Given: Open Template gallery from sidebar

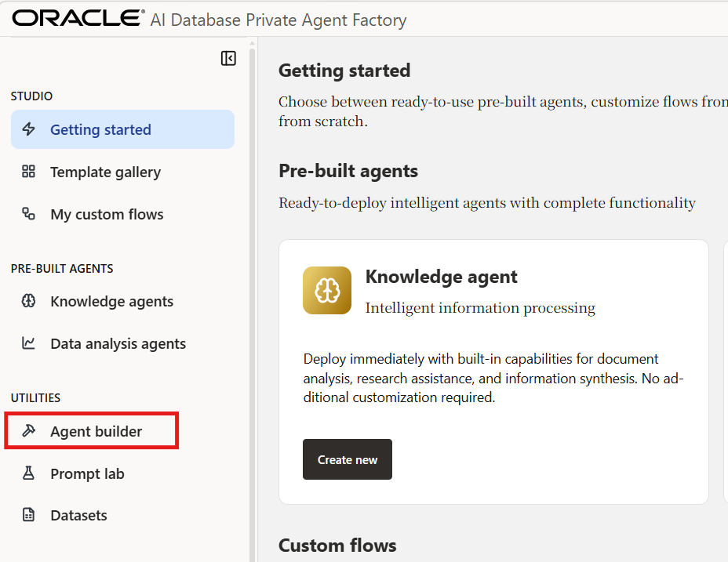Looking at the screenshot, I should click(105, 172).
